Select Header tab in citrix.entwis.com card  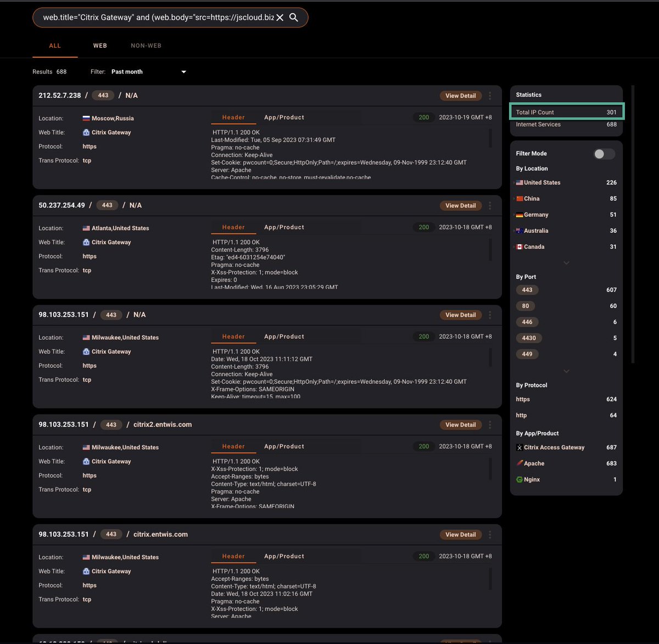pos(233,557)
